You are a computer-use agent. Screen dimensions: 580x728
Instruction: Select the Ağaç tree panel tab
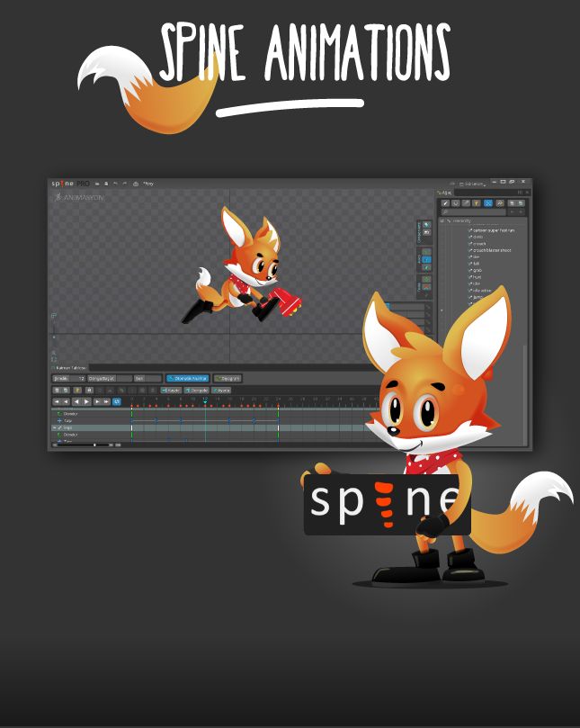click(445, 193)
